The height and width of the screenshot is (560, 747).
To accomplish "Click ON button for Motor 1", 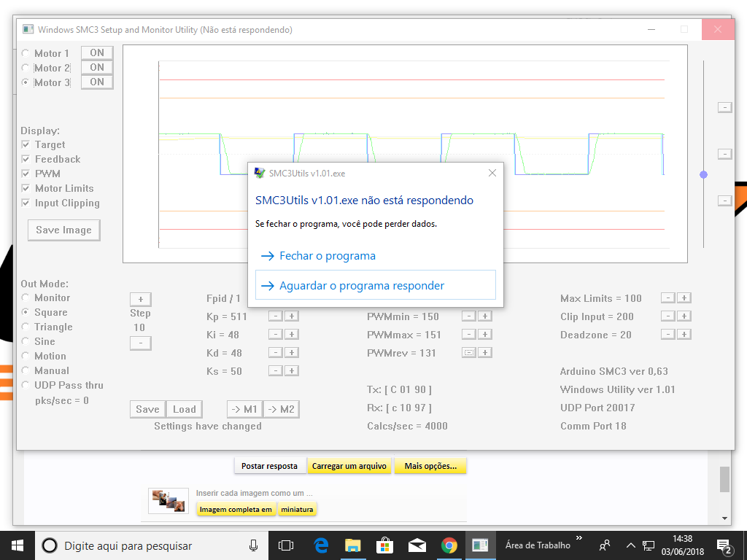I will coord(97,52).
